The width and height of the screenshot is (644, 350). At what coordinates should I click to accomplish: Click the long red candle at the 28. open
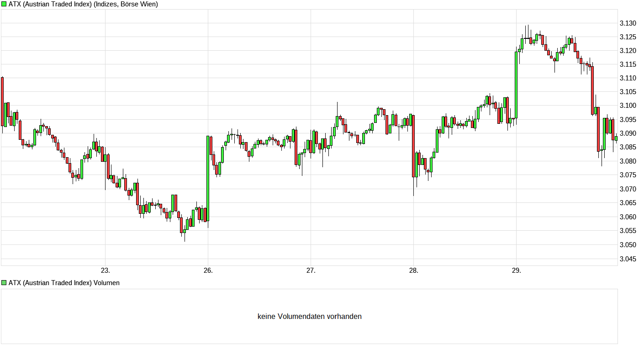[x=413, y=146]
